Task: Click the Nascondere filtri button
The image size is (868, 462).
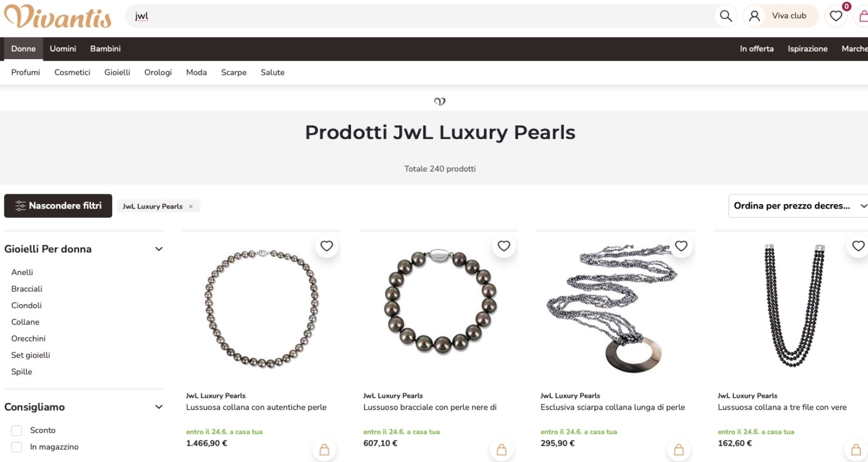Action: point(58,206)
